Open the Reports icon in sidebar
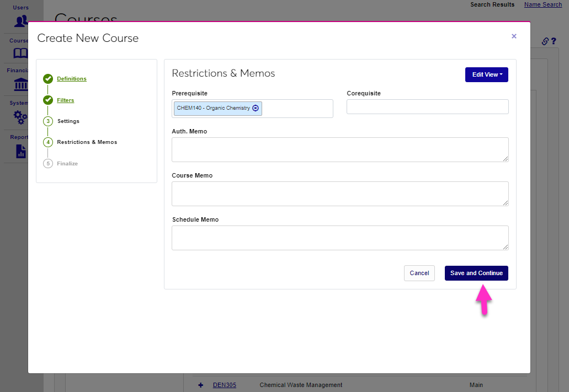Screen dimensions: 569x392 (20, 149)
